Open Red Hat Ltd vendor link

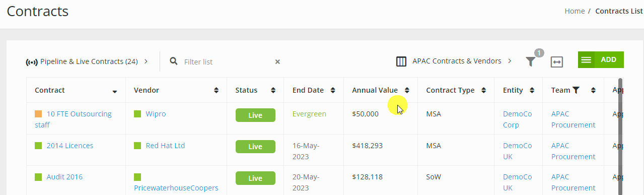[x=165, y=146]
